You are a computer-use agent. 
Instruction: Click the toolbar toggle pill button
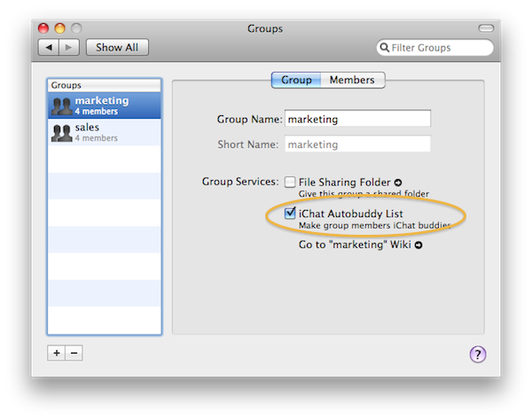487,29
